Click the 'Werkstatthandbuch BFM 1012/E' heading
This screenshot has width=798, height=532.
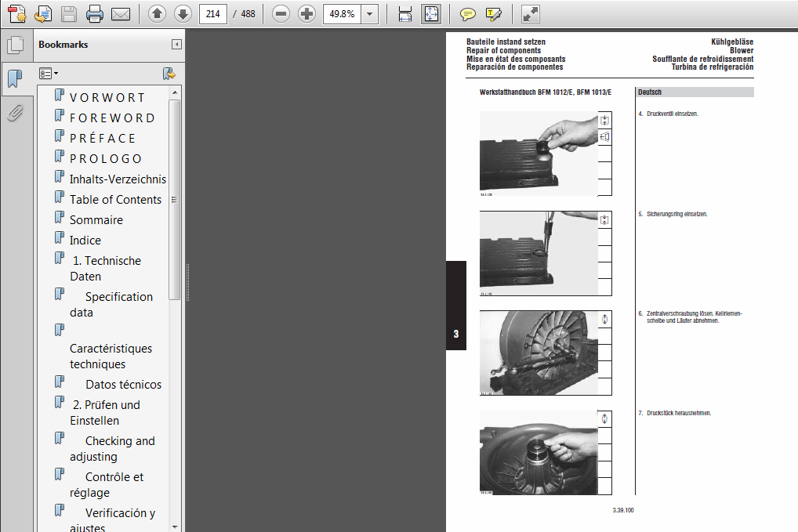(x=545, y=92)
